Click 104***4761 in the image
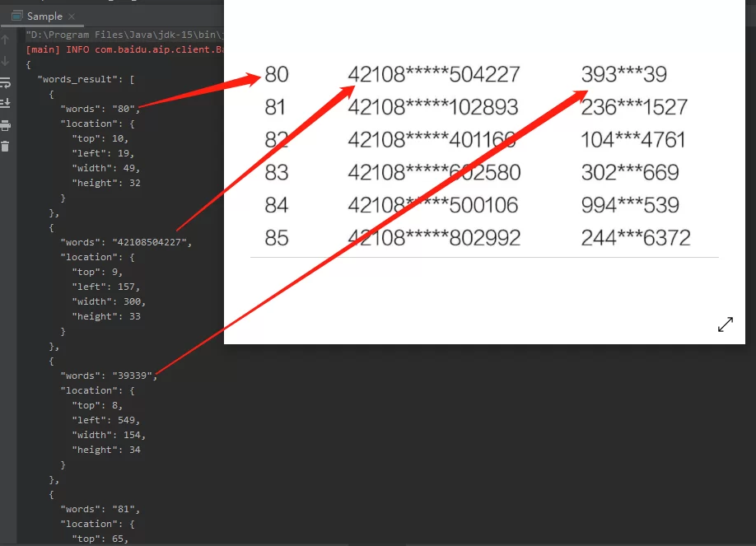The width and height of the screenshot is (756, 546). click(633, 140)
